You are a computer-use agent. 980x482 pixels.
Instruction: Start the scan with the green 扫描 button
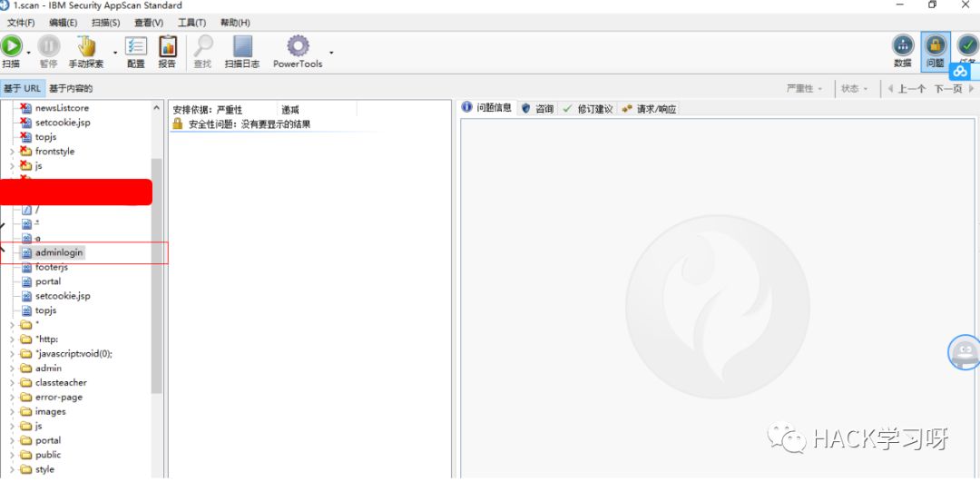pos(11,51)
